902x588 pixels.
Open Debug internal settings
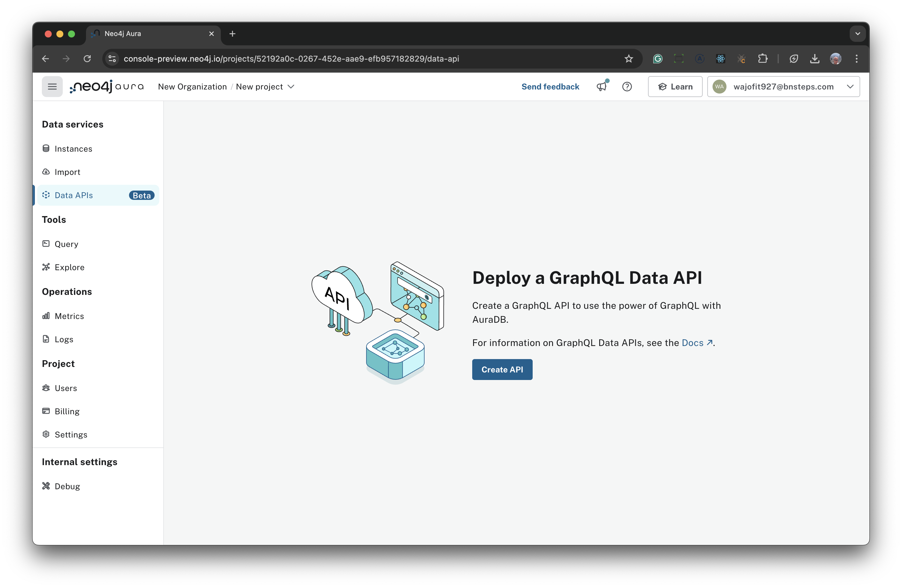tap(98, 486)
